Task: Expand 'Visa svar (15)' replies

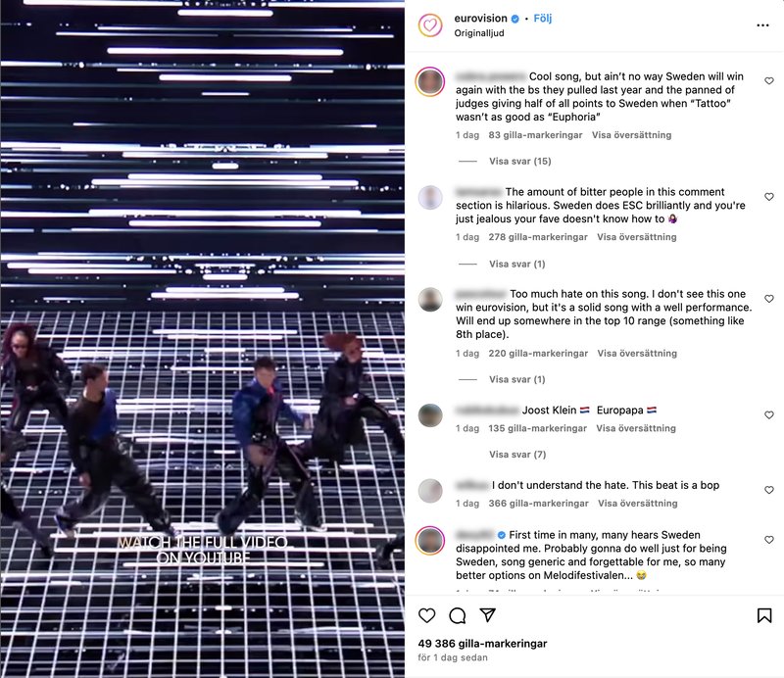Action: click(x=520, y=161)
